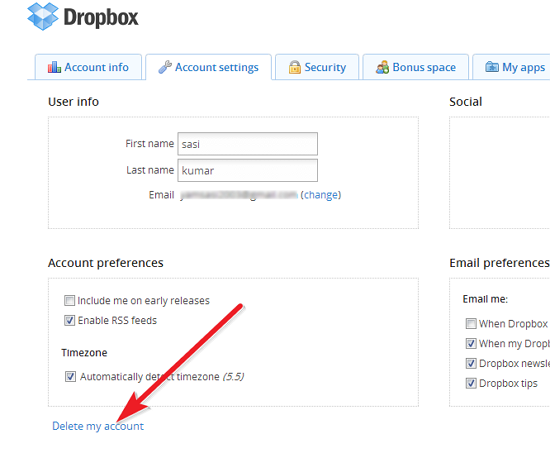Click the Dropbox wordmark text
The image size is (550, 453).
(x=101, y=18)
